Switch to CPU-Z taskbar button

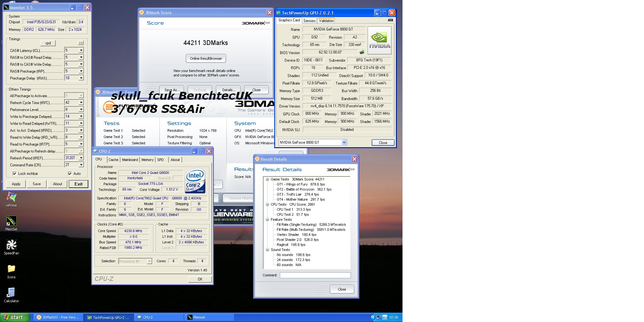[159, 317]
